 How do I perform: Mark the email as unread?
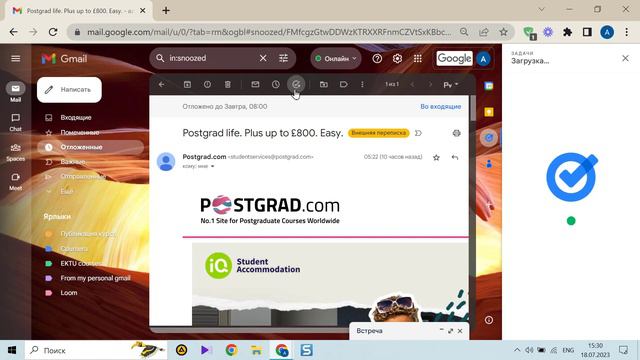pyautogui.click(x=255, y=84)
